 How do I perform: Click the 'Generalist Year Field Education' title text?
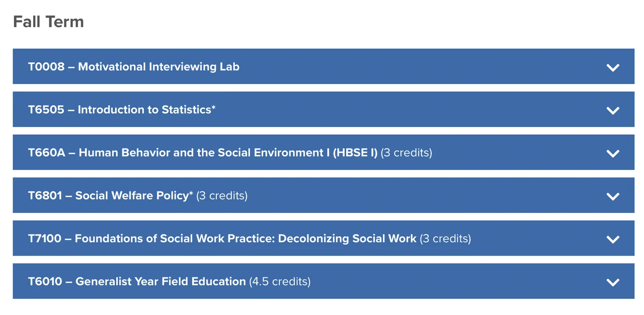[x=160, y=281]
